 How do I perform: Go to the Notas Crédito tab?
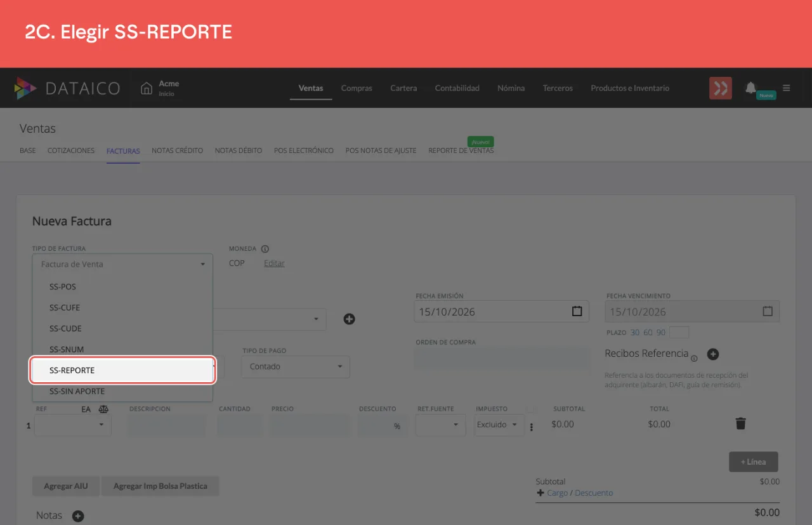click(x=177, y=150)
